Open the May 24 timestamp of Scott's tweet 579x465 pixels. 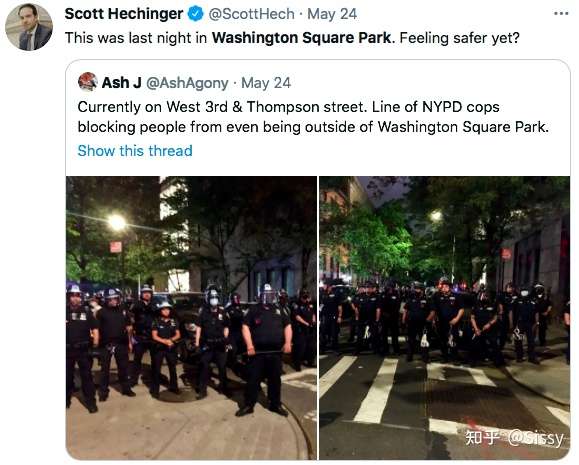point(332,14)
